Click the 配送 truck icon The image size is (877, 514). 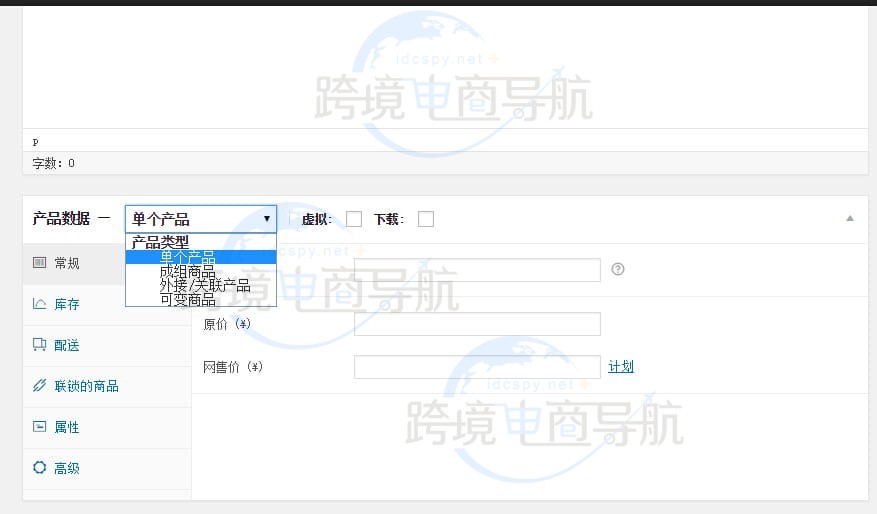[39, 345]
